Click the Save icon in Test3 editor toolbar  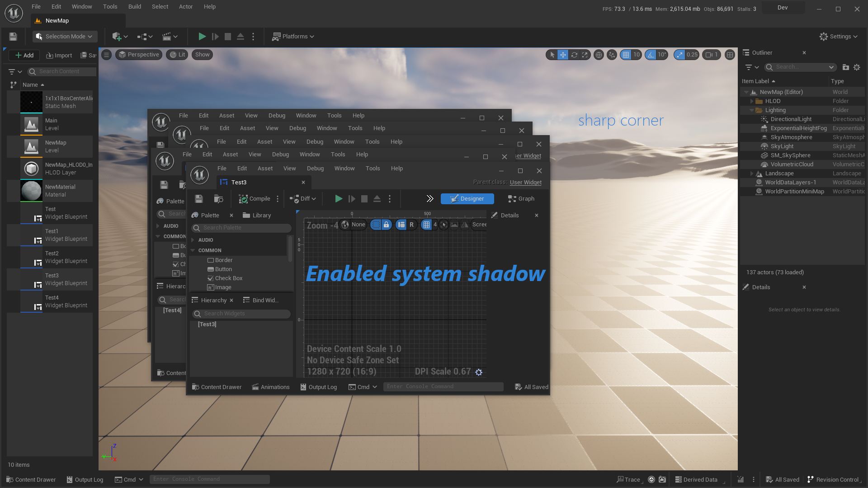[198, 199]
